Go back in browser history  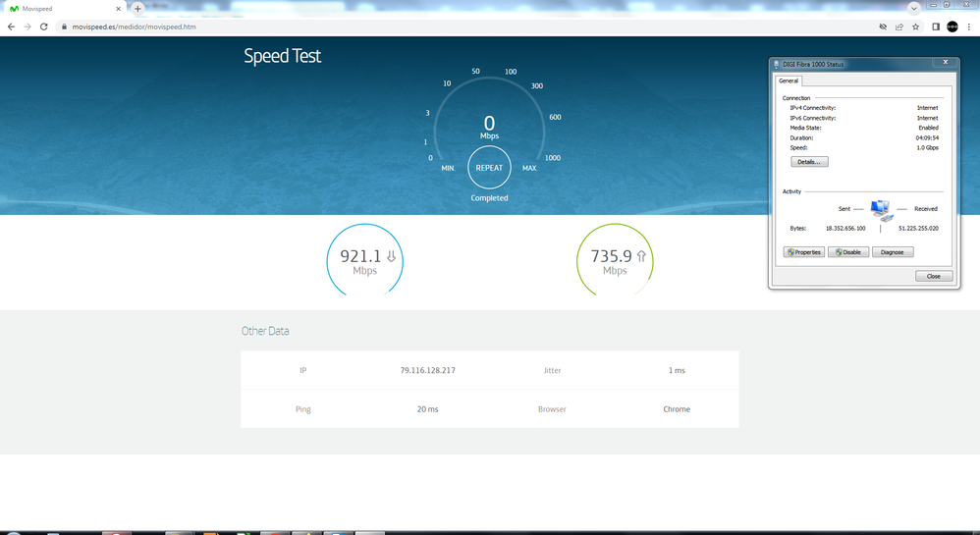[x=11, y=27]
